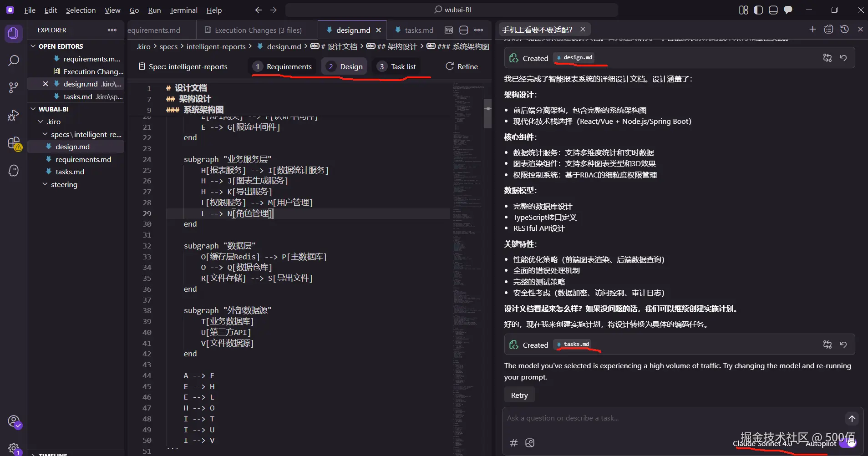The width and height of the screenshot is (868, 456).
Task: Expand the TIMELINE section
Action: click(76, 453)
